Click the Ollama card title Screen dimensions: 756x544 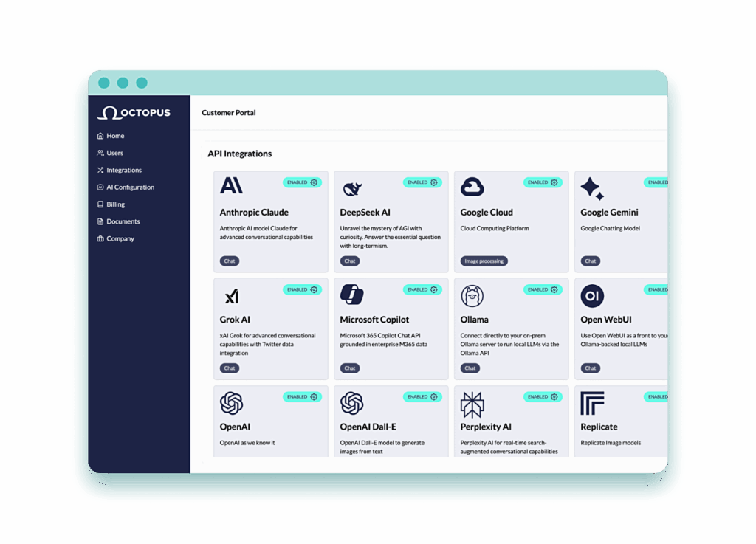475,320
